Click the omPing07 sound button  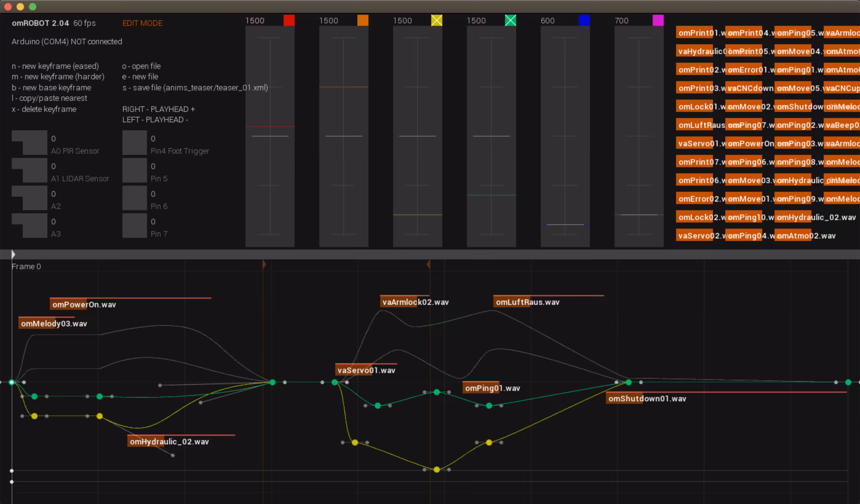(744, 125)
